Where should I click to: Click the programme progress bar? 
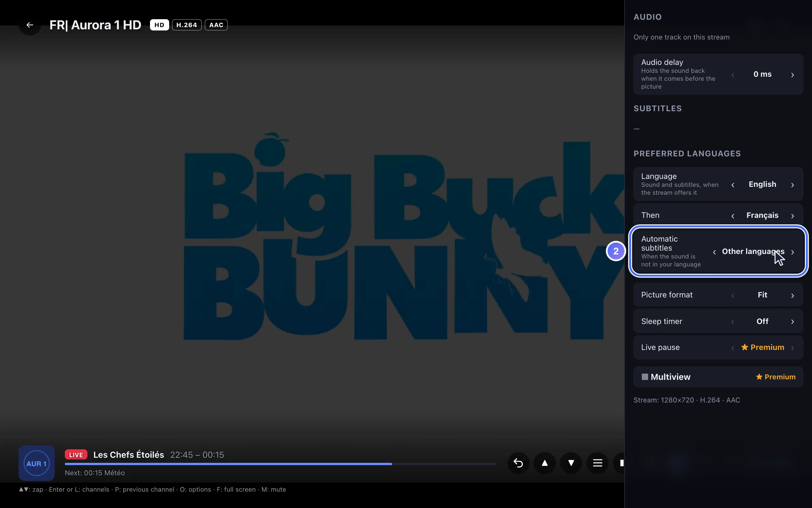point(281,464)
